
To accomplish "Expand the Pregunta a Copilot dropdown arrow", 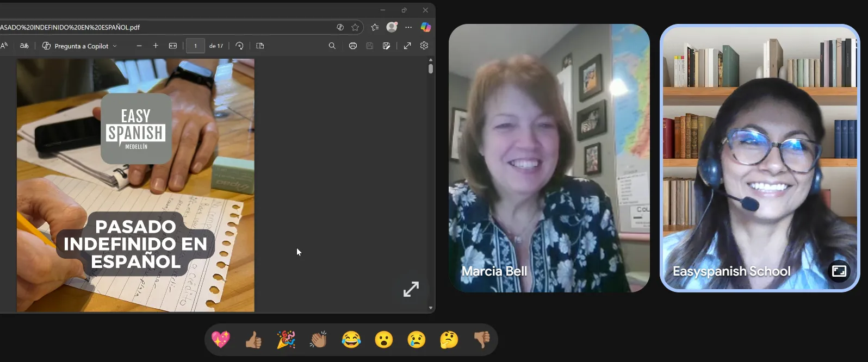I will 115,46.
